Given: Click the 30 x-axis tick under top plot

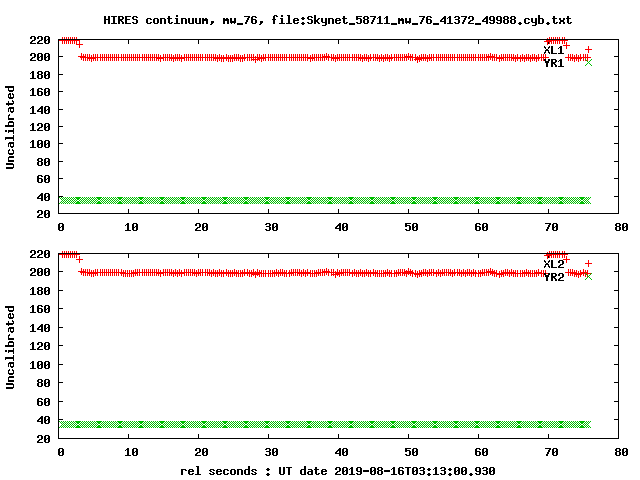Looking at the screenshot, I should (x=271, y=227).
